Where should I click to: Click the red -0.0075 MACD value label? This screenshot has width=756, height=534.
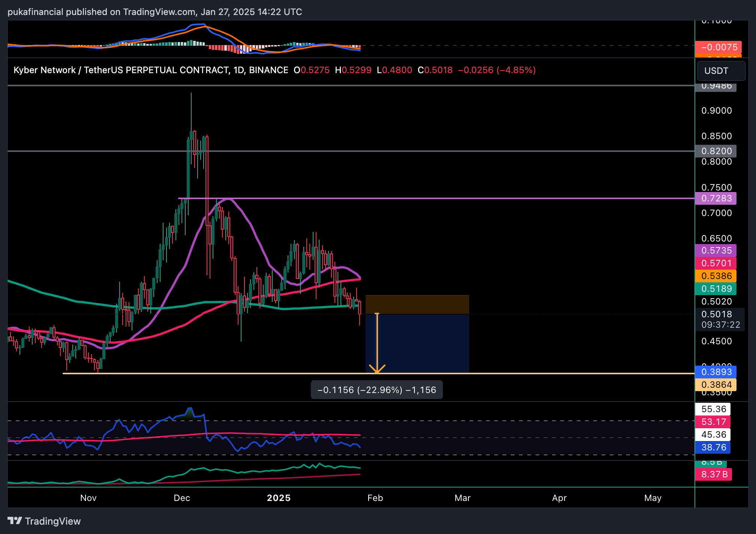point(718,47)
